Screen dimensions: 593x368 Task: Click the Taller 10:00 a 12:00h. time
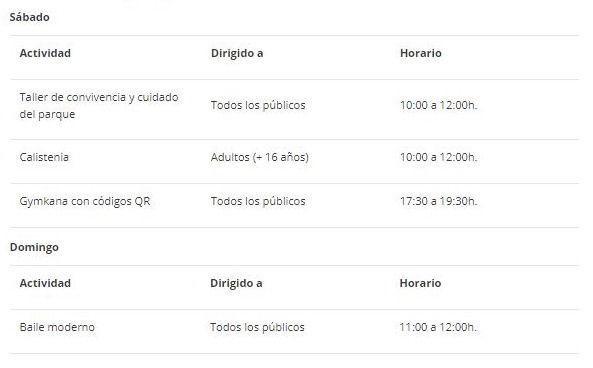[x=438, y=105]
